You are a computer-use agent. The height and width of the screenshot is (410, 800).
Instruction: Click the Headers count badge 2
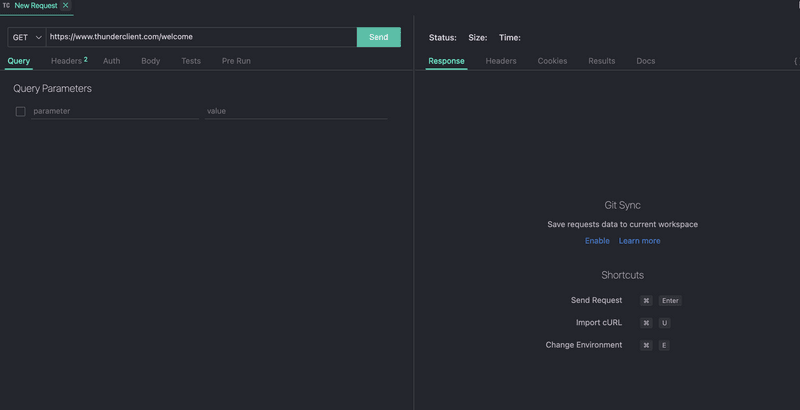click(86, 59)
